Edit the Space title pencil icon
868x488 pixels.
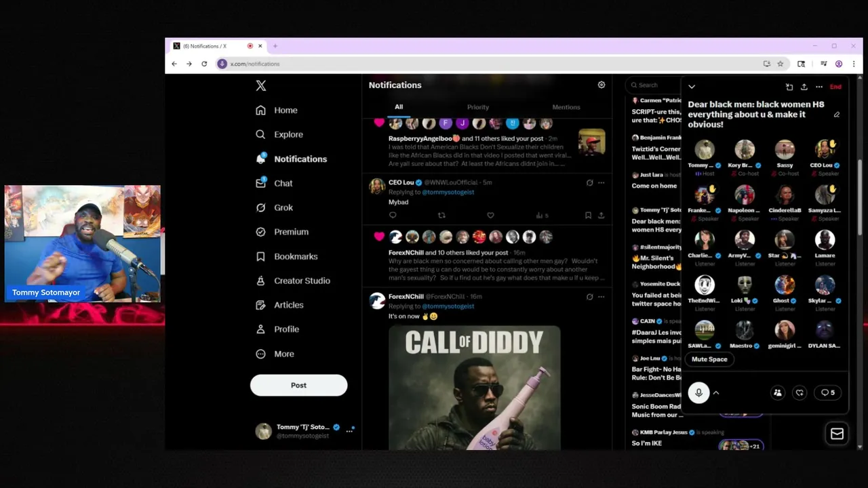(837, 115)
